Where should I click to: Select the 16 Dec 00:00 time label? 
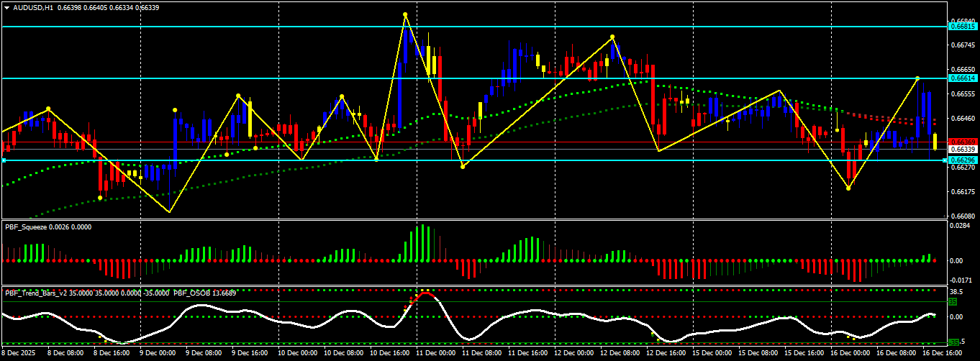click(x=850, y=353)
